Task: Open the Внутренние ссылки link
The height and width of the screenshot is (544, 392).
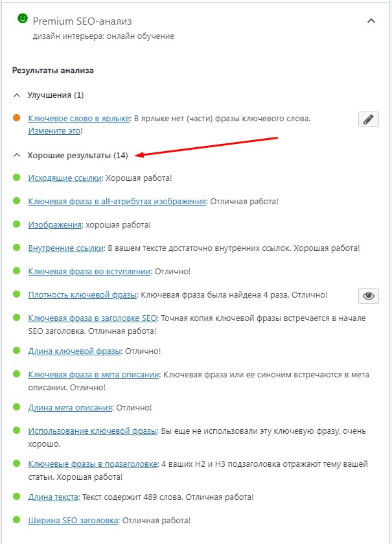Action: coord(65,248)
